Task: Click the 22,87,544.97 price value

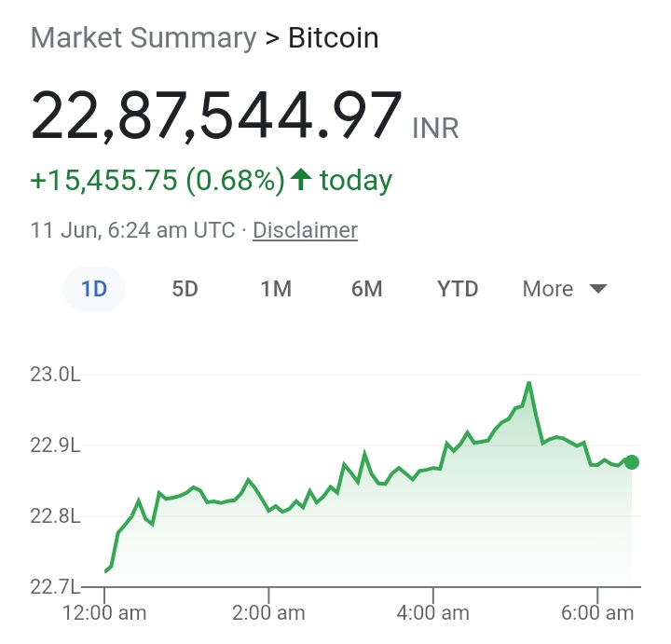Action: pyautogui.click(x=216, y=116)
